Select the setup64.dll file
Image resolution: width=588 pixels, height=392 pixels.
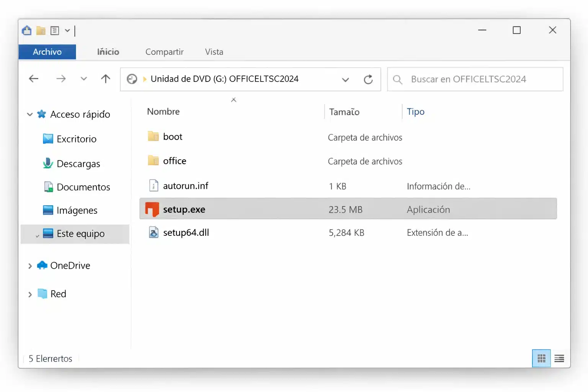tap(186, 232)
